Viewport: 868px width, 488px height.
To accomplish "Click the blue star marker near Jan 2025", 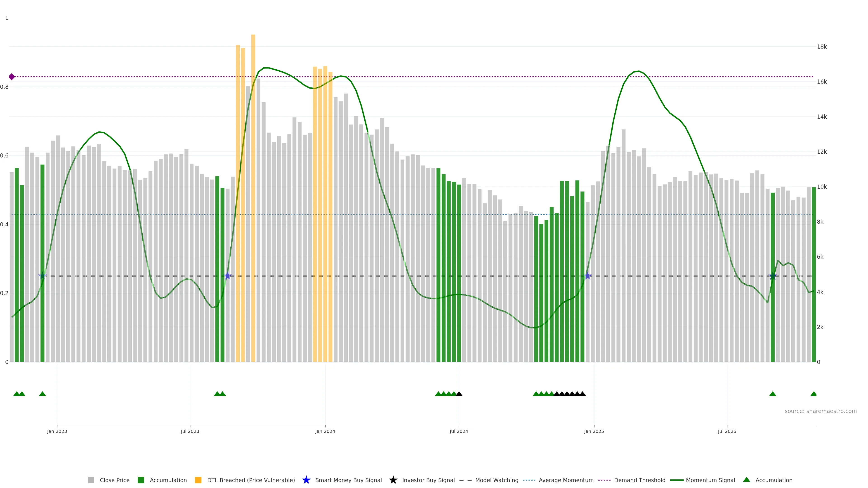I will pyautogui.click(x=587, y=276).
